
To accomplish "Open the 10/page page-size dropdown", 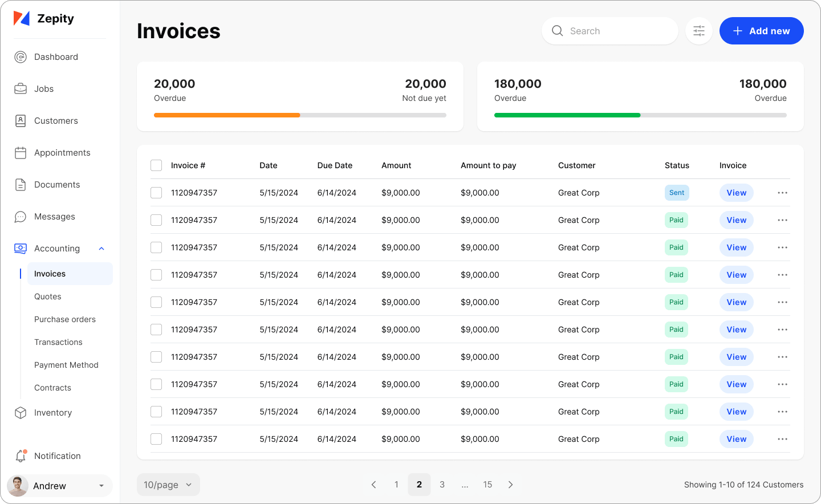I will click(x=168, y=484).
